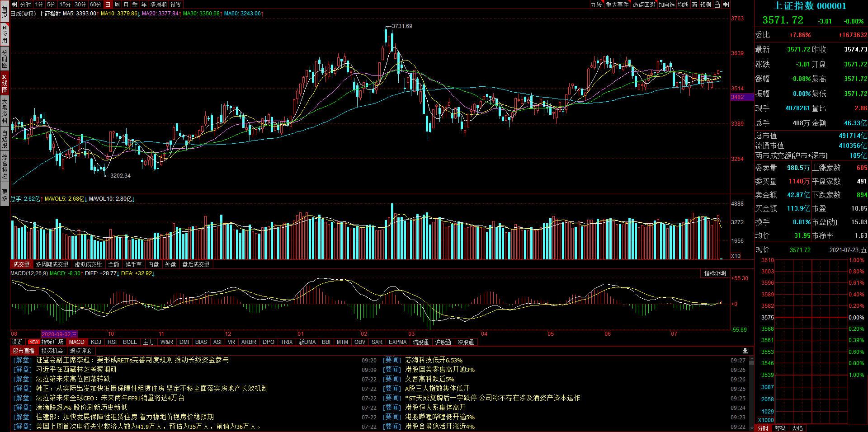Click 更多 at bottom of left sidebar
This screenshot has width=868, height=432.
tap(5, 195)
